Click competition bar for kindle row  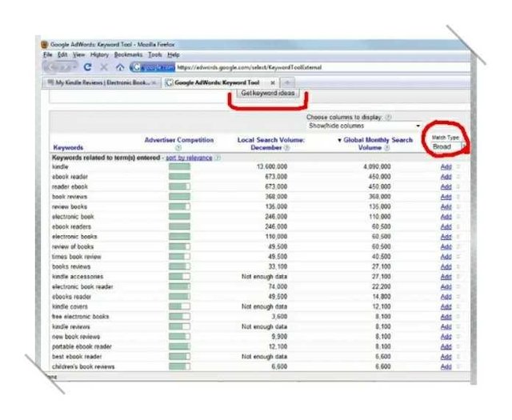point(179,167)
